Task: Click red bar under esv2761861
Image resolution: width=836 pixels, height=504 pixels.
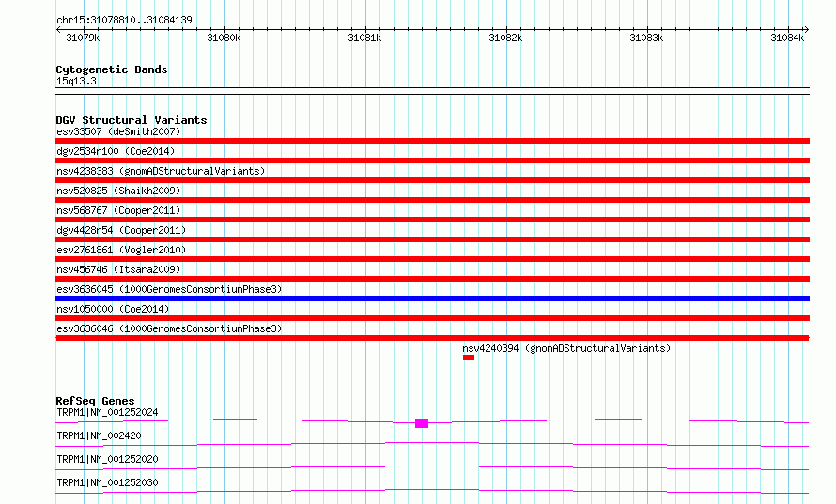Action: click(x=432, y=259)
